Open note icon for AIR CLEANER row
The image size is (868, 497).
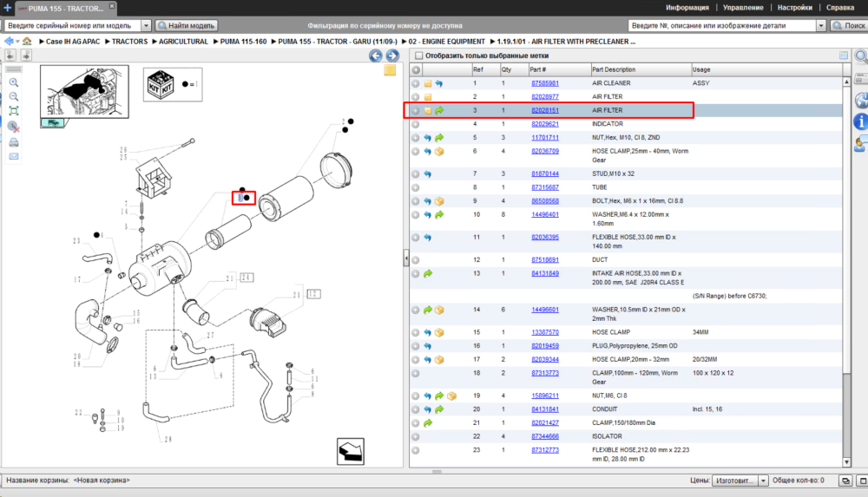(x=428, y=83)
